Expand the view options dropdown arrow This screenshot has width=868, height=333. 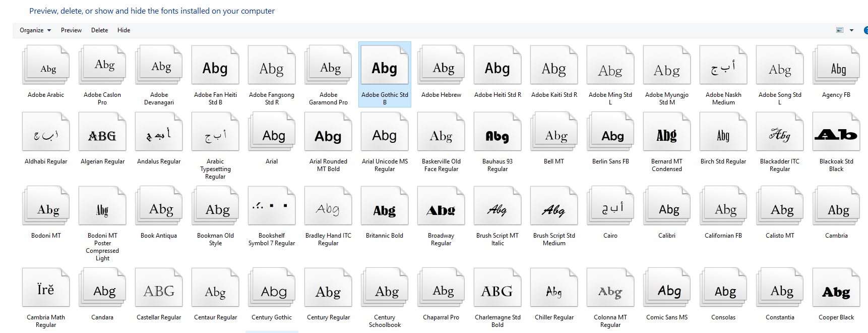point(851,30)
